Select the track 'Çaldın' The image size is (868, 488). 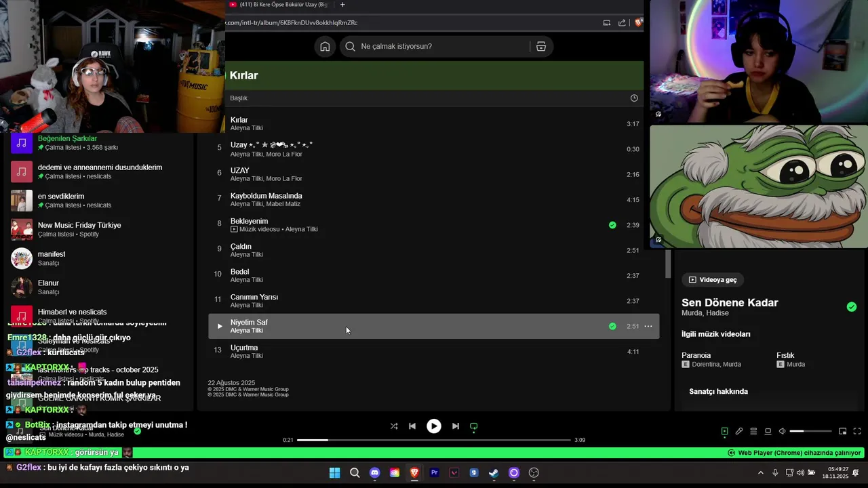[x=241, y=247]
